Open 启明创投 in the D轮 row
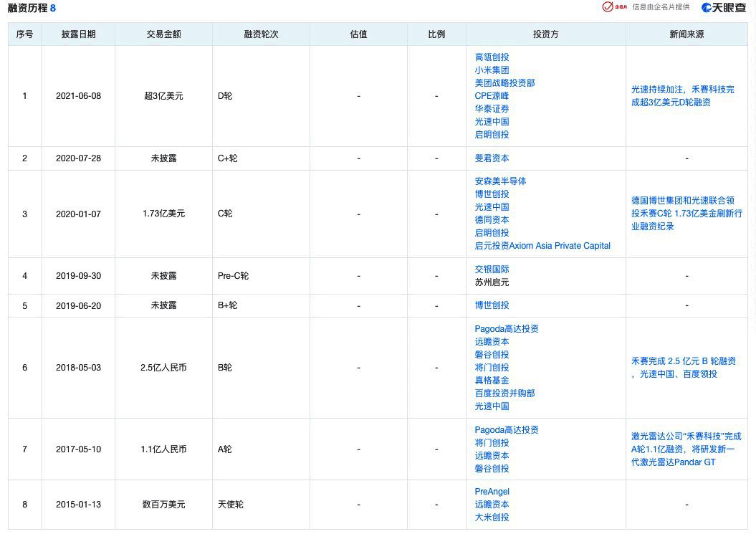Viewport: 756px width, 534px height. (x=492, y=135)
